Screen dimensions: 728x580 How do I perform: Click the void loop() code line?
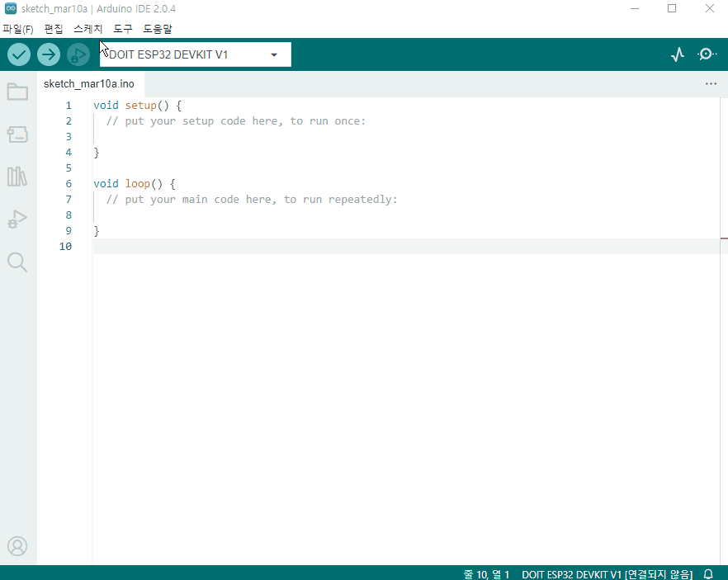[x=135, y=184]
